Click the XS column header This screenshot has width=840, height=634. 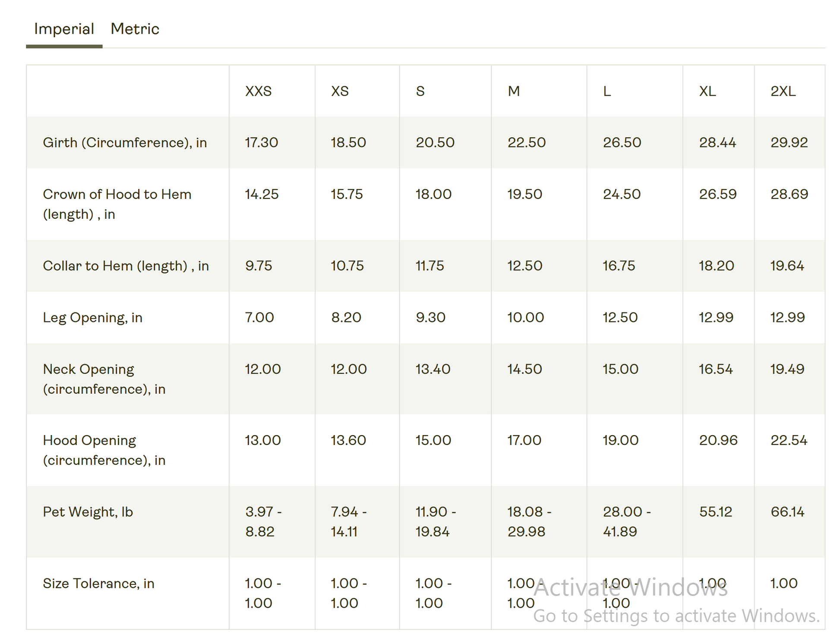click(x=340, y=91)
